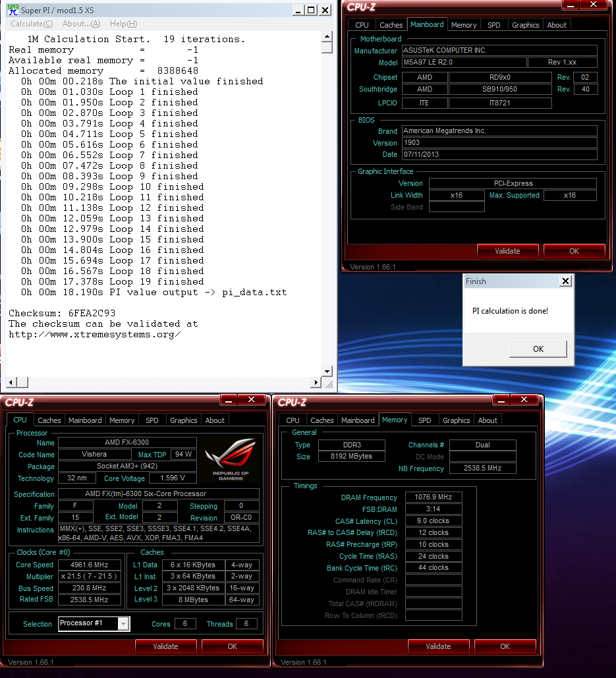The height and width of the screenshot is (678, 616).
Task: Open About tab in Mainboard CPU-Z window
Action: 556,25
